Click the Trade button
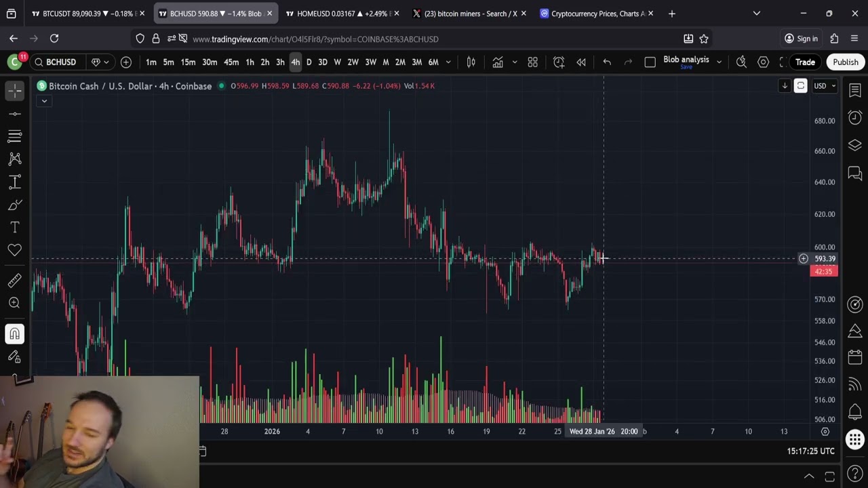The height and width of the screenshot is (488, 868). tap(805, 62)
